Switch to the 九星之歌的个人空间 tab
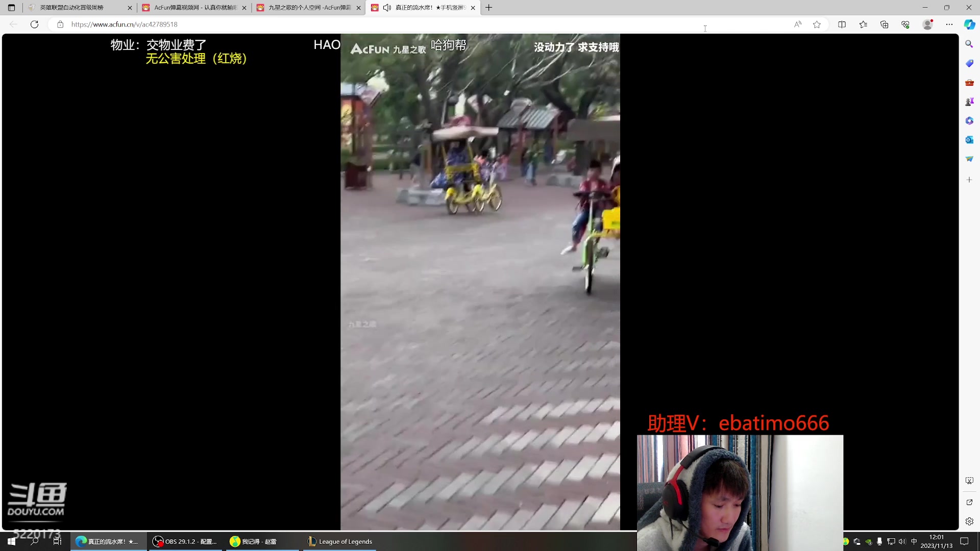Viewport: 980px width, 551px height. point(306,8)
